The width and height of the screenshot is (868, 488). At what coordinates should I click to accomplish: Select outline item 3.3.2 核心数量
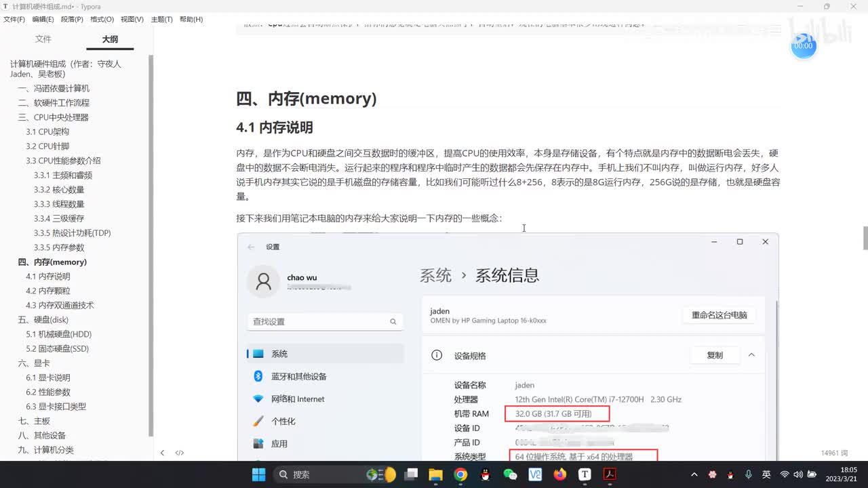(59, 190)
